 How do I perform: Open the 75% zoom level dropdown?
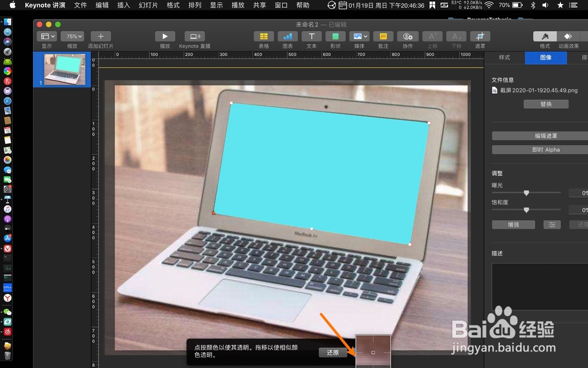coord(72,37)
